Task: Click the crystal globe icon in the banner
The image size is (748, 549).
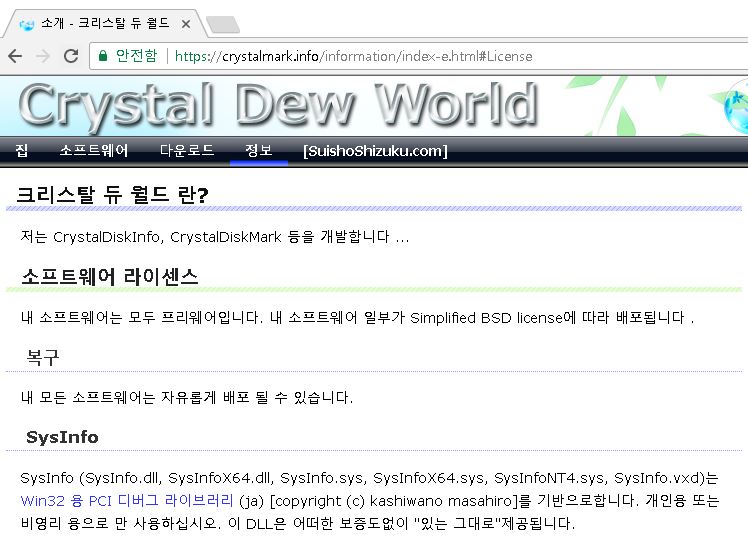Action: pyautogui.click(x=736, y=106)
